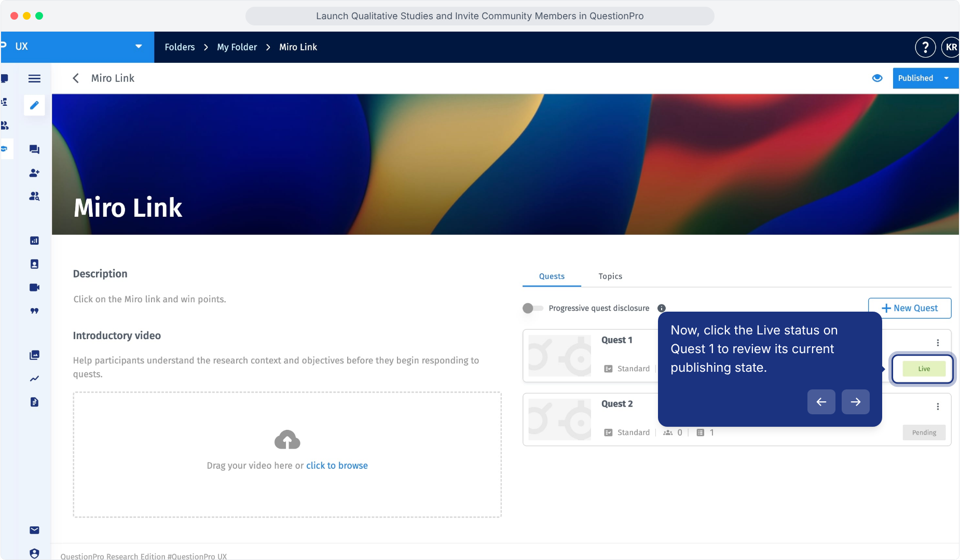Click the shield security icon
Viewport: 960px width, 560px height.
click(x=34, y=553)
